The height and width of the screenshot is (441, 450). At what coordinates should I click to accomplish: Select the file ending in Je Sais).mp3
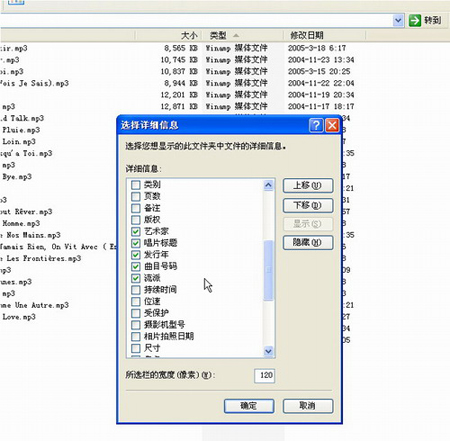(x=34, y=83)
